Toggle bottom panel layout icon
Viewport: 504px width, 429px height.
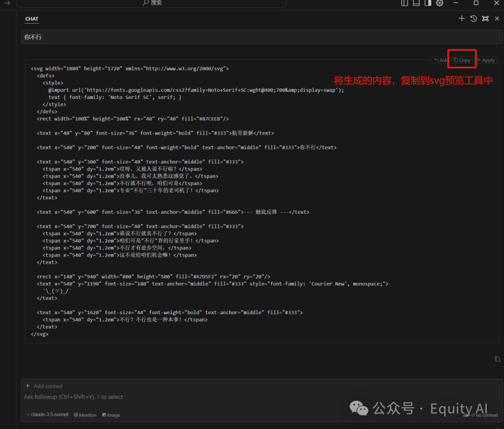tap(416, 3)
